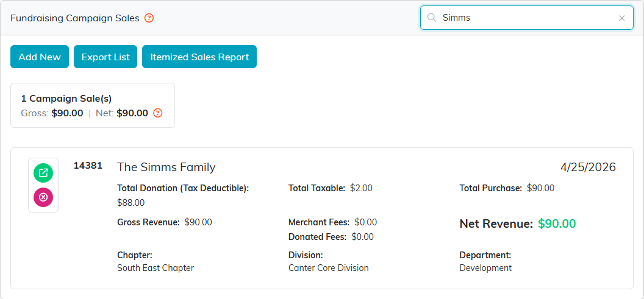644x299 pixels.
Task: Click the Add New button
Action: pyautogui.click(x=40, y=57)
